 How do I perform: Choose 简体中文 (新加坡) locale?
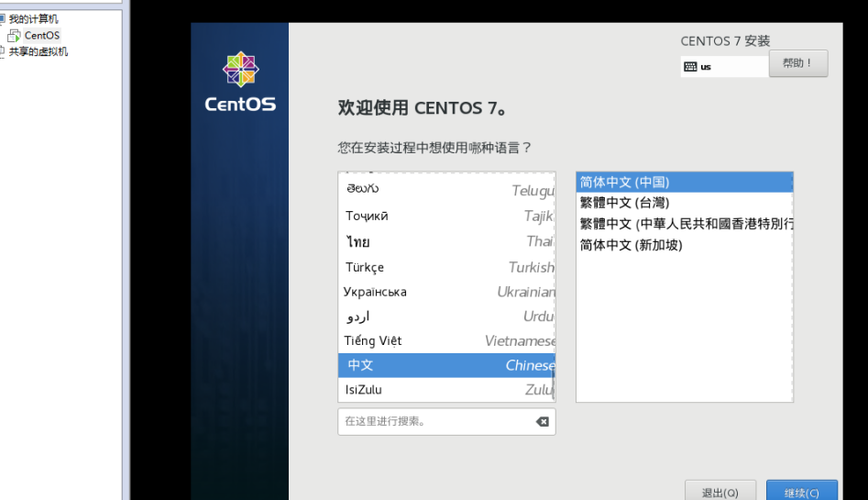pos(684,245)
